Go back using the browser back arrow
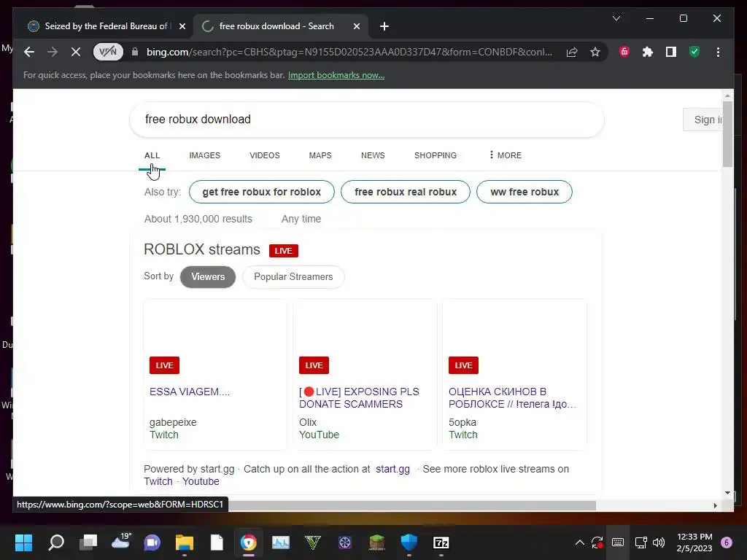 click(x=29, y=52)
